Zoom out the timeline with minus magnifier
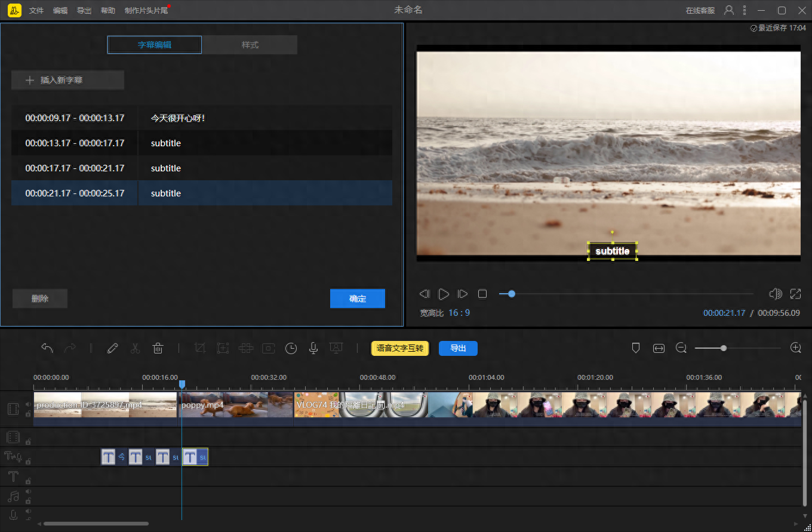This screenshot has width=812, height=532. pyautogui.click(x=681, y=348)
